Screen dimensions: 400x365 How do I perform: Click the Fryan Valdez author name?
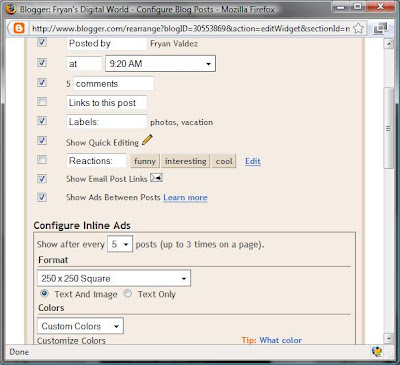point(174,44)
